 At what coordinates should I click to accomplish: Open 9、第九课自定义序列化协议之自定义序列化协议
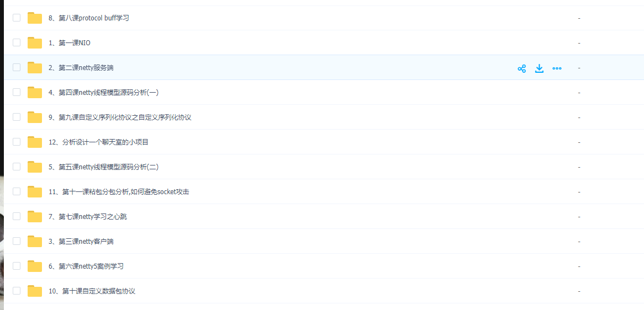pos(120,117)
